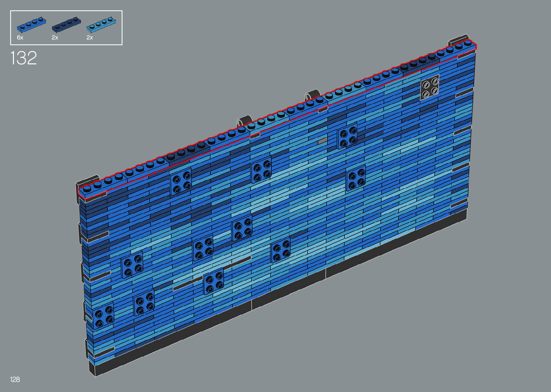This screenshot has width=551, height=392.
Task: Select the small grey rectangle in wall center
Action: pyautogui.click(x=322, y=141)
